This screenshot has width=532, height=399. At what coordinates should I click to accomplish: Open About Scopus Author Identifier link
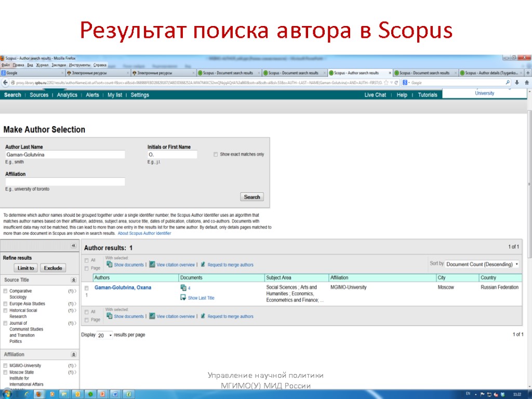point(144,233)
